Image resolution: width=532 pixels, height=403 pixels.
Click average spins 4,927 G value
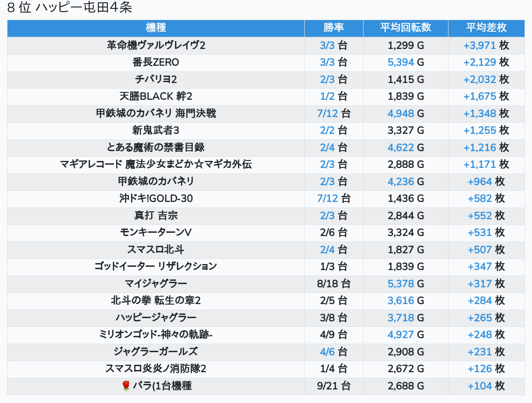pos(406,335)
